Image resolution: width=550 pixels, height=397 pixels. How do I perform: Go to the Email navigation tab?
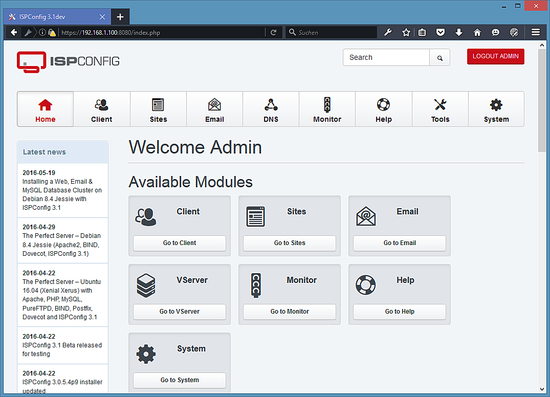214,109
